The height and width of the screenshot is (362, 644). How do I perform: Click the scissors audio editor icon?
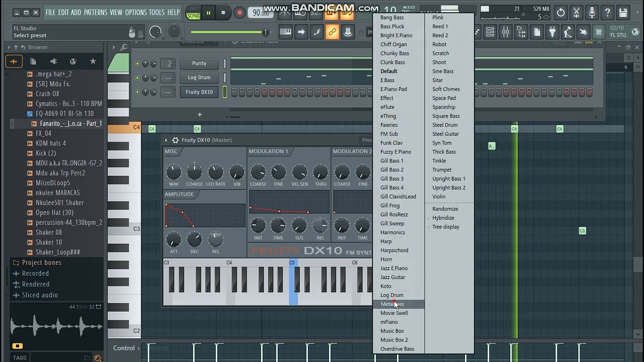coord(577,13)
